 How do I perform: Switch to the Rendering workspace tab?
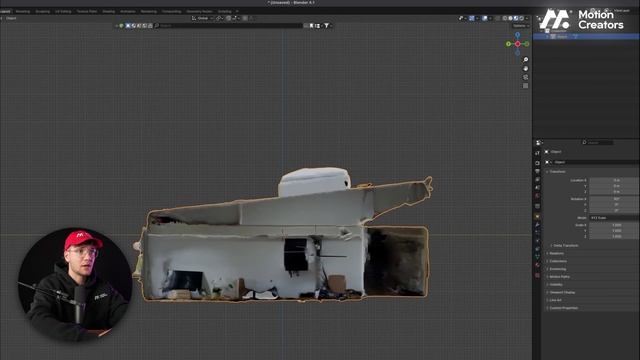click(x=149, y=11)
